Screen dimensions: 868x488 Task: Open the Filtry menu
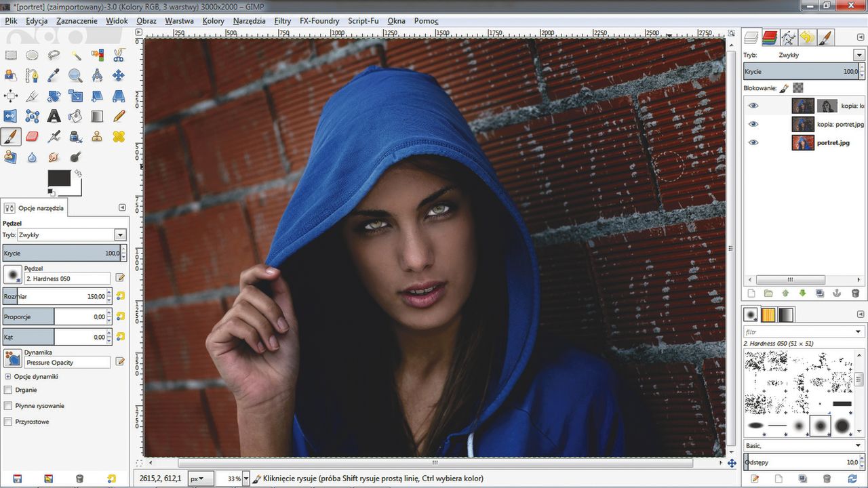283,20
